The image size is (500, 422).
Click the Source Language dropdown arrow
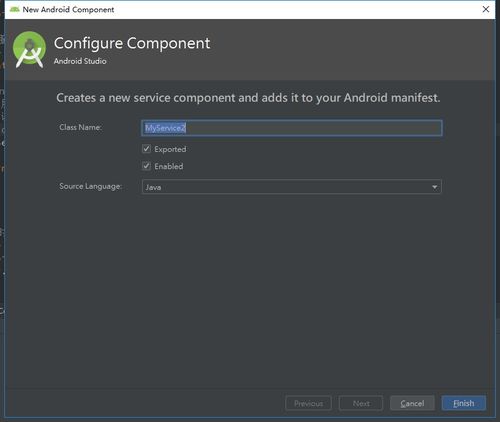point(434,187)
